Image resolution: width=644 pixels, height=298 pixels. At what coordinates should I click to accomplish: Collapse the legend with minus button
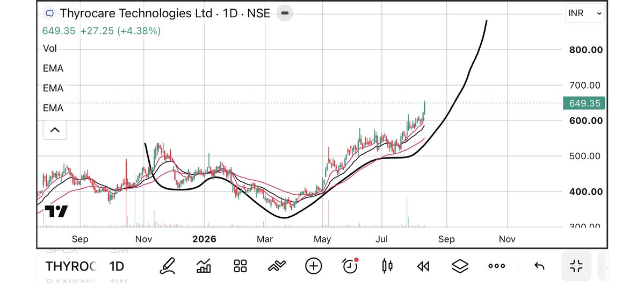[x=285, y=13]
